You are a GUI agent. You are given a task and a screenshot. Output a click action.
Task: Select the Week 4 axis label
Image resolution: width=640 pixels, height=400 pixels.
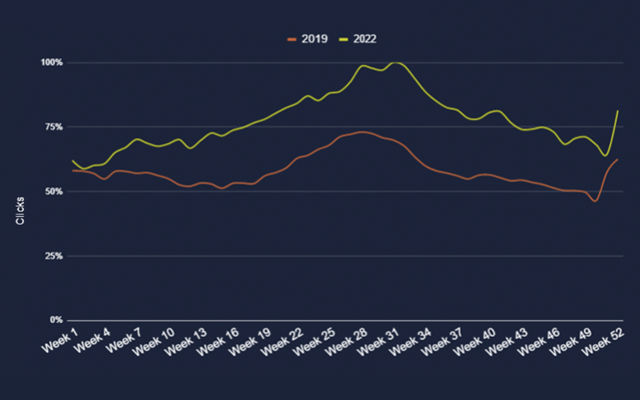92,341
